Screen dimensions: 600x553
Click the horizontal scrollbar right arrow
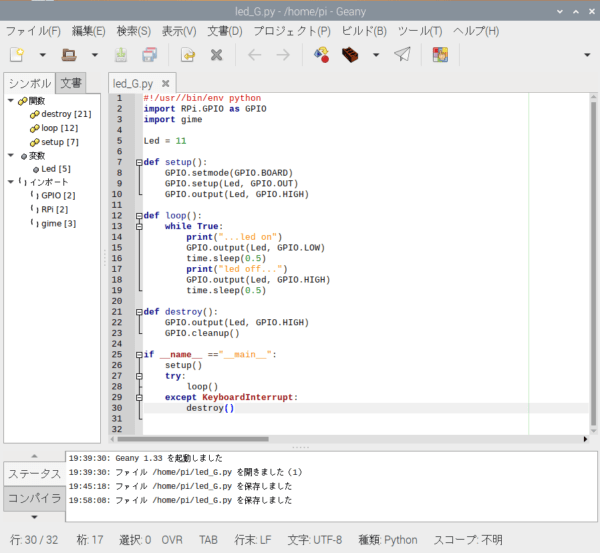(585, 439)
